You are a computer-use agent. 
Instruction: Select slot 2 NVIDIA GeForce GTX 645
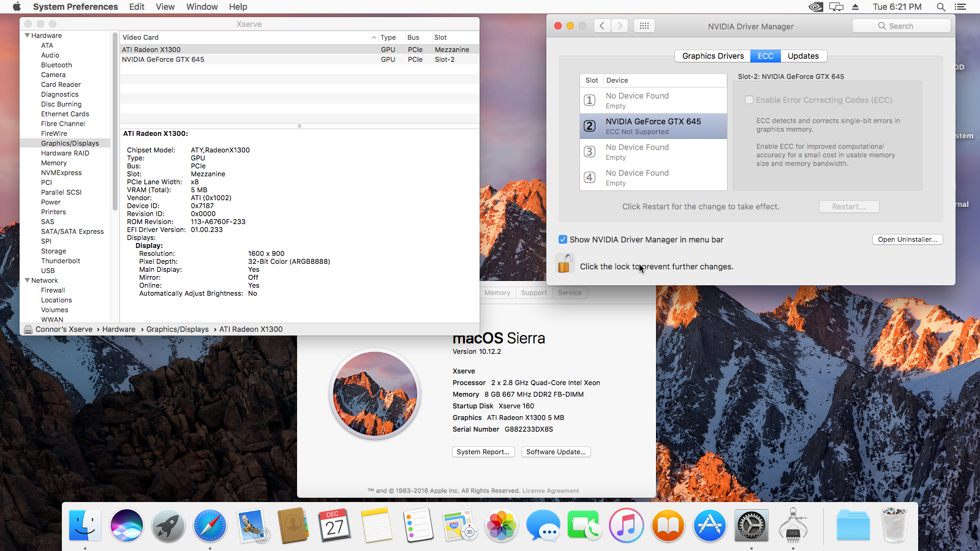coord(654,126)
